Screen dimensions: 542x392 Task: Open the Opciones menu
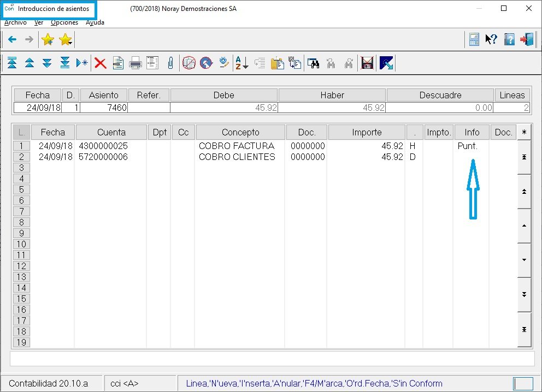coord(64,22)
